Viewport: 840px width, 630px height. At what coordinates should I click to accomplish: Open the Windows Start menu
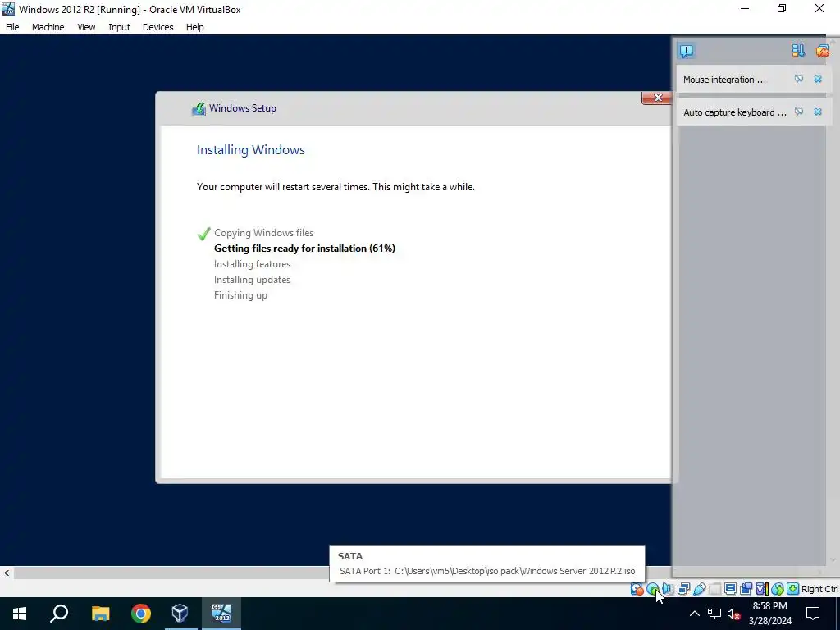click(20, 614)
